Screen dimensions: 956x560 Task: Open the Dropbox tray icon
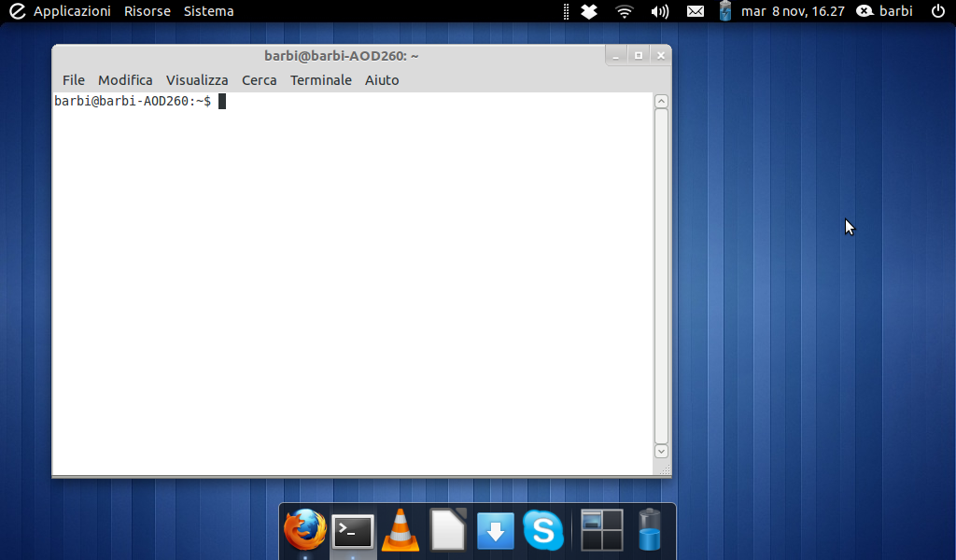point(589,11)
